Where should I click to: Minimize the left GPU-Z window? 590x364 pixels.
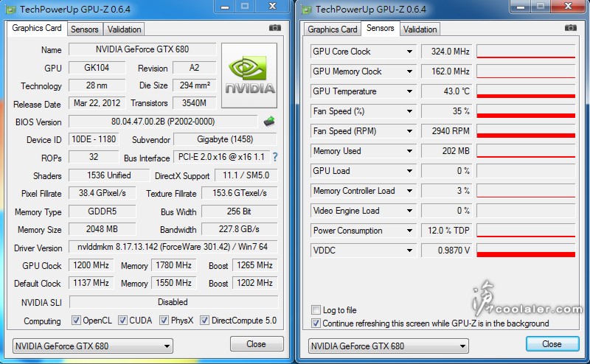(225, 7)
